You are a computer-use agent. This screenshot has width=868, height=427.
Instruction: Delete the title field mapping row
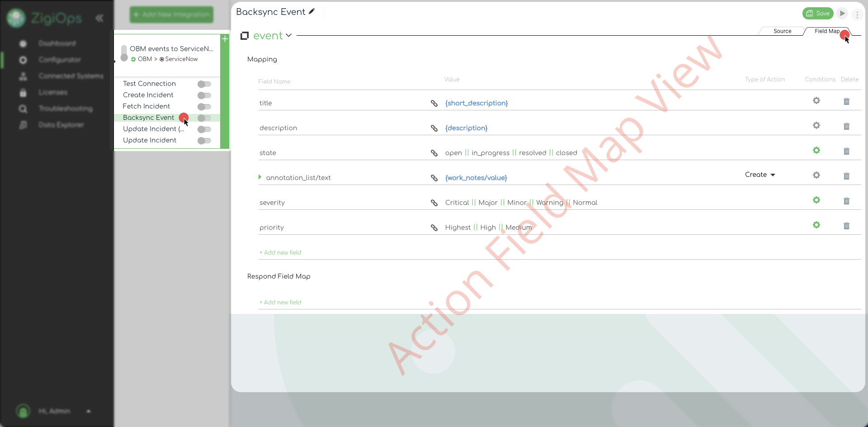(846, 101)
